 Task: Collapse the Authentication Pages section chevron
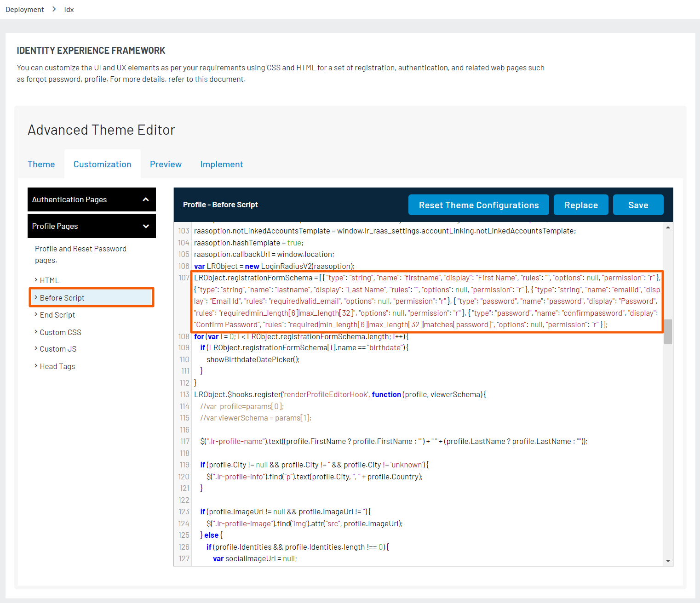[x=146, y=199]
